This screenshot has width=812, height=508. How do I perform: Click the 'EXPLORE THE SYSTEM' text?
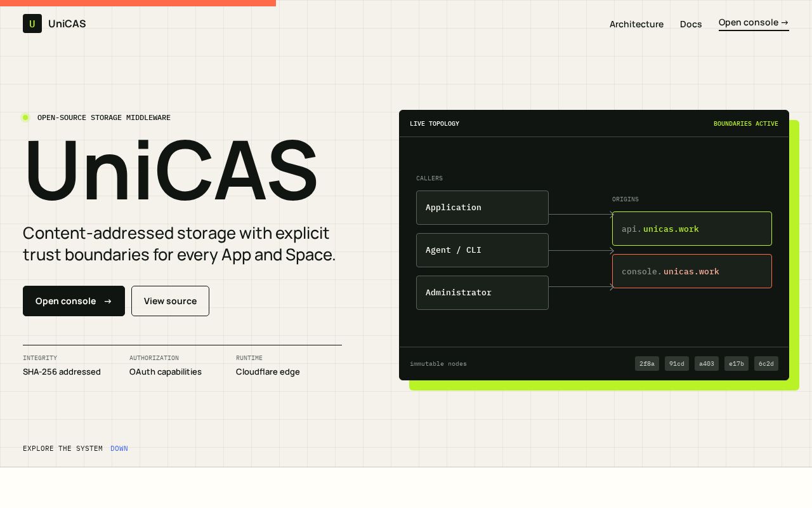(x=63, y=449)
